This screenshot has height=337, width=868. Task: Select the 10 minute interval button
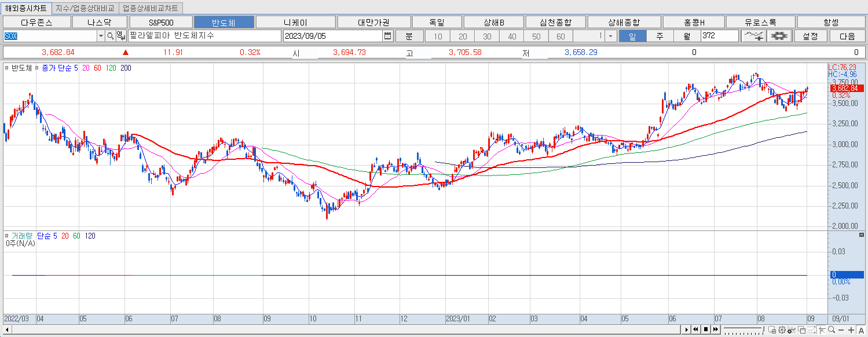pos(438,36)
